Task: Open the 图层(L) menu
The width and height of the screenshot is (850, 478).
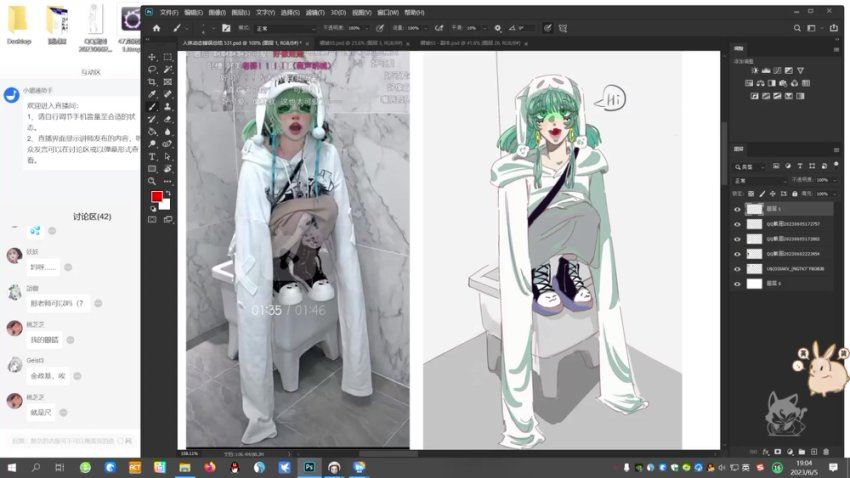Action: (241, 12)
